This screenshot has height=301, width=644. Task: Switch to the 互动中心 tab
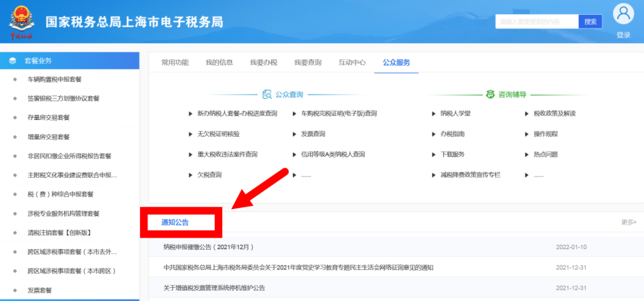coord(352,63)
